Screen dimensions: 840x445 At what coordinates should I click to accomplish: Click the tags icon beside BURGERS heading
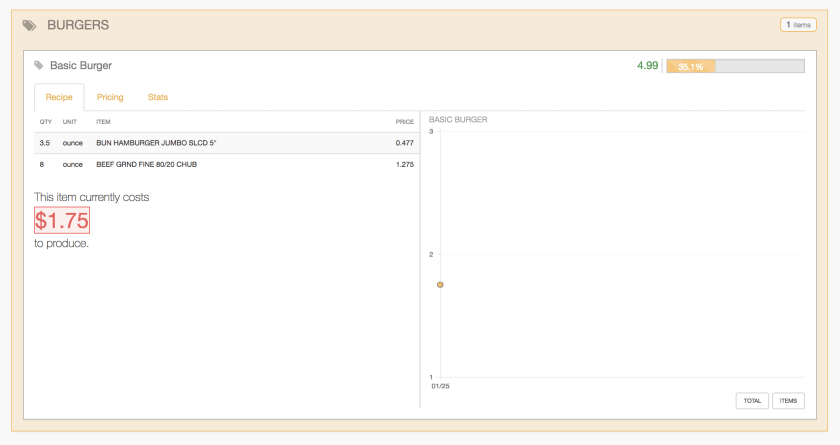click(x=29, y=25)
